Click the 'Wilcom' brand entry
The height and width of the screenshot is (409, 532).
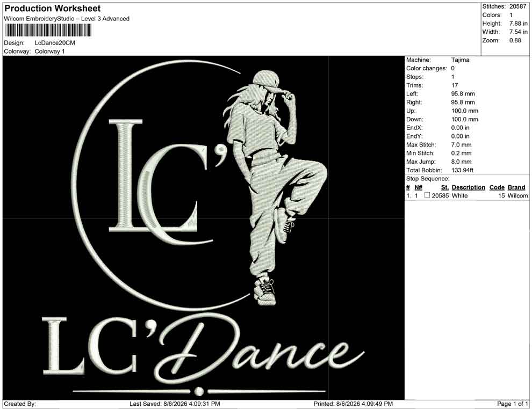pos(517,195)
